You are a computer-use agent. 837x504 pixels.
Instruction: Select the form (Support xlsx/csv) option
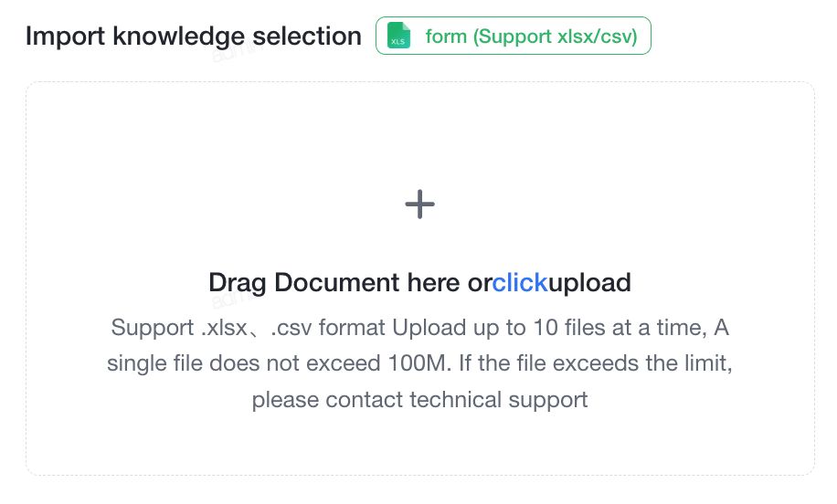513,36
